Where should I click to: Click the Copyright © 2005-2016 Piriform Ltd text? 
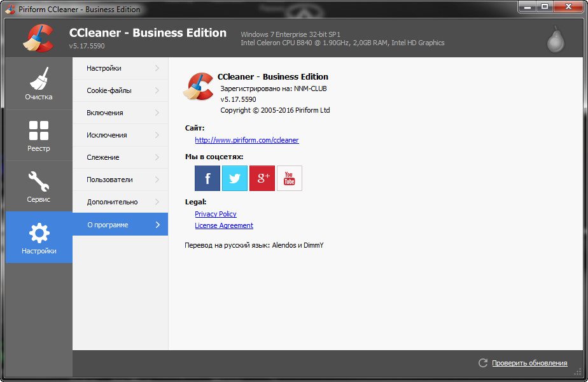tap(275, 110)
